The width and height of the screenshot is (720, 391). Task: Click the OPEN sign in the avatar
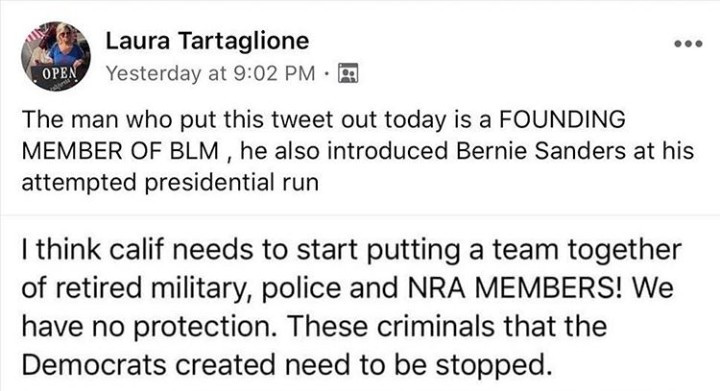click(59, 73)
